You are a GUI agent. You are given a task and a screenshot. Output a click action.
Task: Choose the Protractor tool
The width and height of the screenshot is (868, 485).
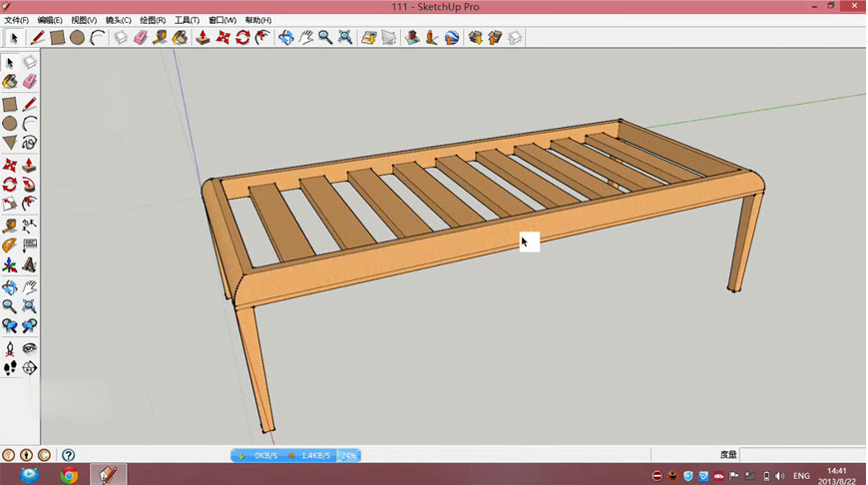coord(10,245)
